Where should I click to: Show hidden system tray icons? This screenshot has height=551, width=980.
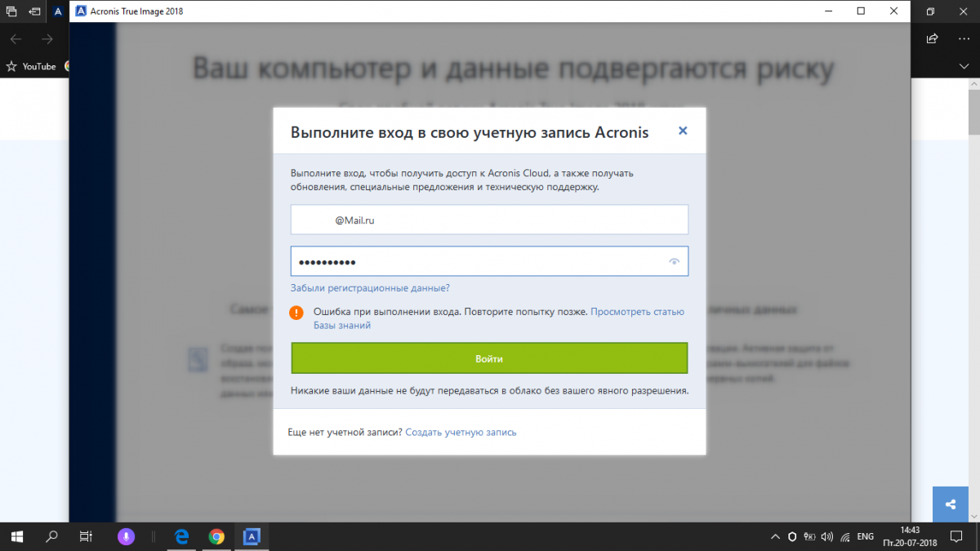pyautogui.click(x=775, y=537)
